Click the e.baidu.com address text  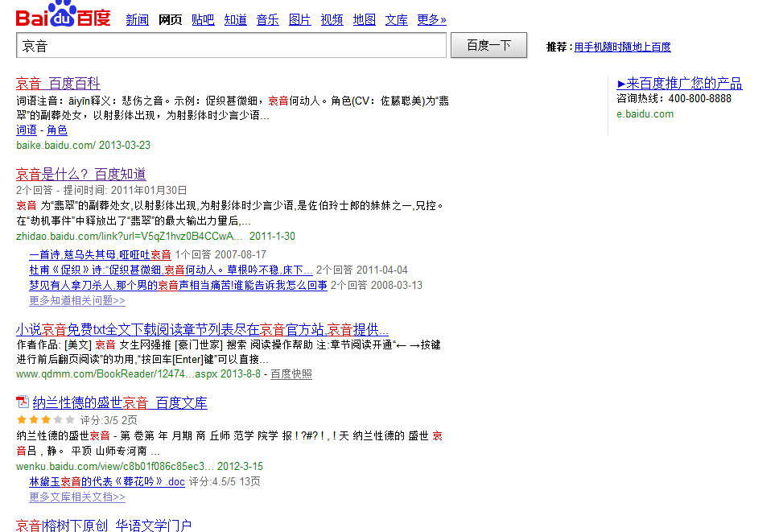[x=645, y=114]
